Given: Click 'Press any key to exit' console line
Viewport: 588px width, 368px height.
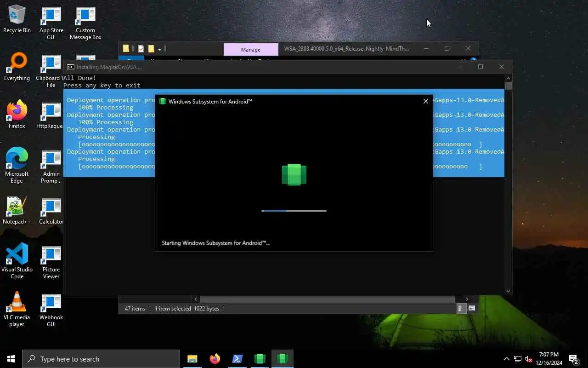Looking at the screenshot, I should tap(102, 85).
